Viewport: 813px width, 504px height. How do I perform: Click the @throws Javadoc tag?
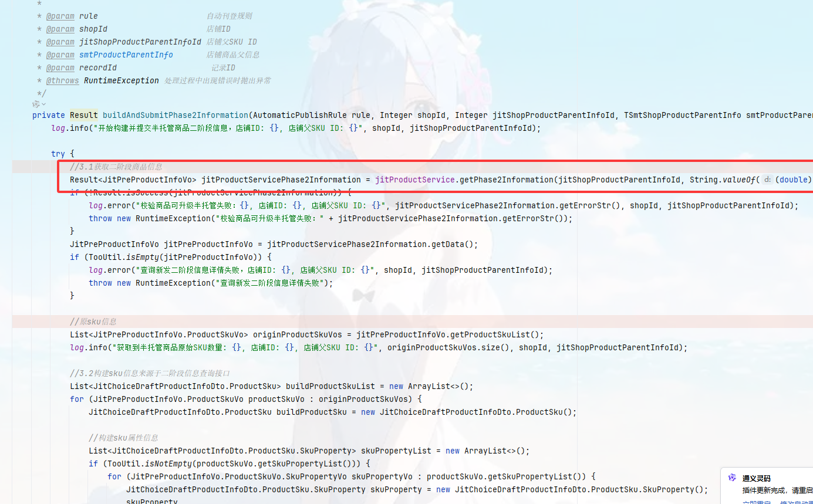tap(63, 80)
